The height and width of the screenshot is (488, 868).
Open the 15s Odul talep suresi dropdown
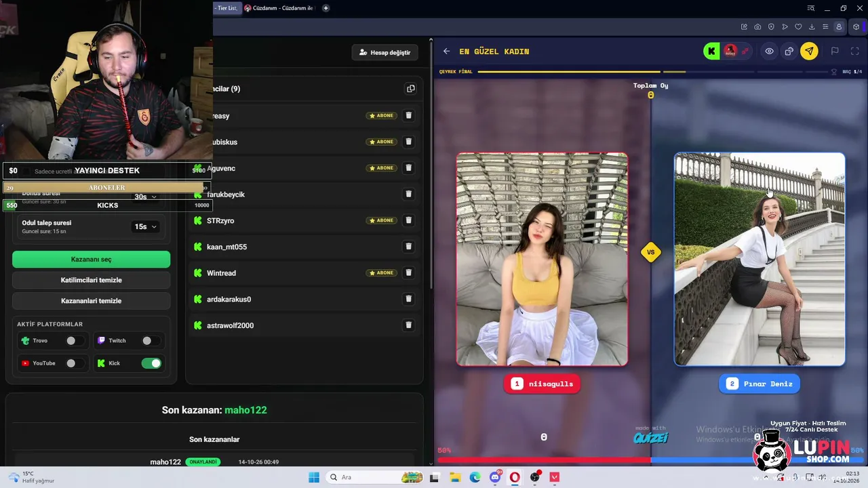pyautogui.click(x=145, y=226)
